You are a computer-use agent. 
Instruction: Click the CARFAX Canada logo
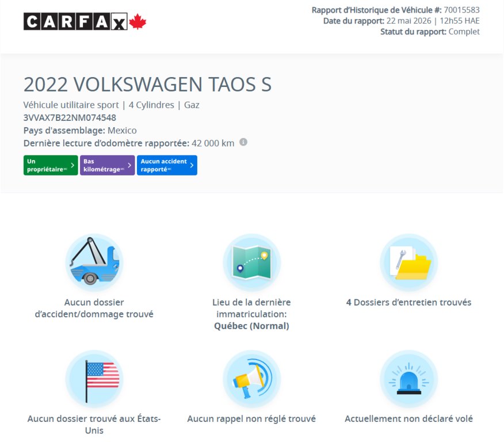pyautogui.click(x=85, y=21)
